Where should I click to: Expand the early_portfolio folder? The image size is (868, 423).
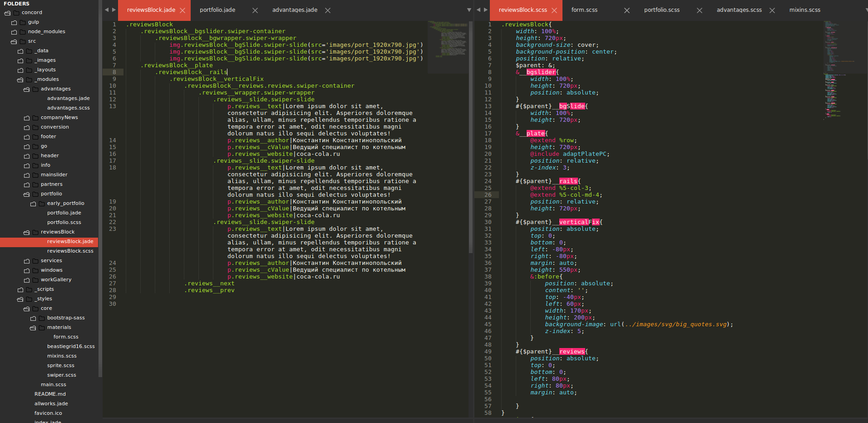point(33,204)
